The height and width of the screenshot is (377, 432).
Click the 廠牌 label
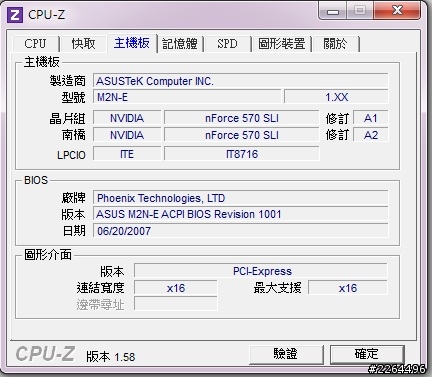[x=74, y=198]
